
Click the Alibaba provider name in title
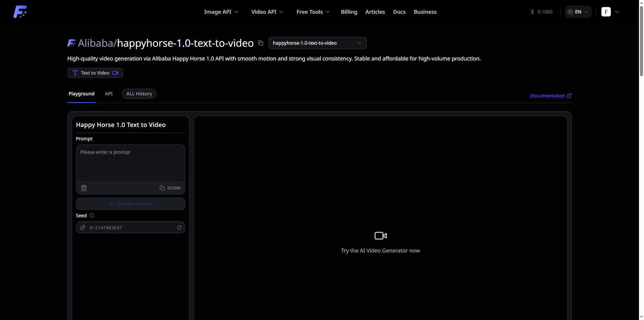click(96, 43)
